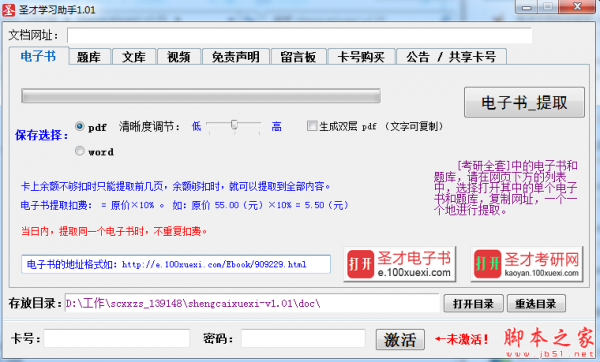Viewport: 600px width, 362px height.
Task: Click the extraction progress bar
Action: click(x=201, y=96)
